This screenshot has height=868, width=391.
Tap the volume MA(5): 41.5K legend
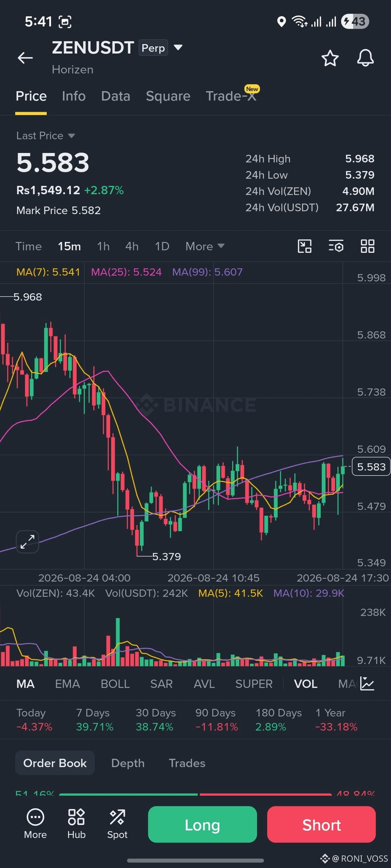click(231, 593)
